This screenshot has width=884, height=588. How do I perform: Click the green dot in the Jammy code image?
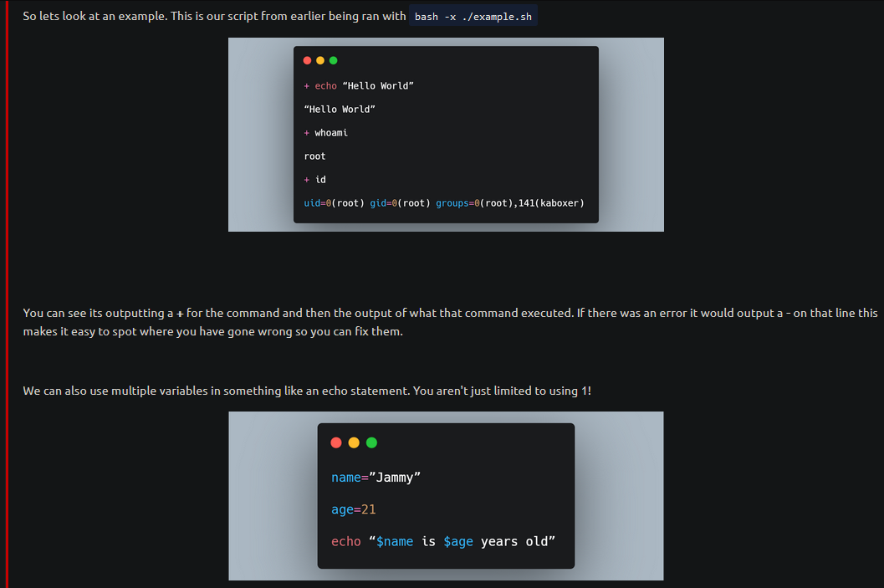point(371,442)
